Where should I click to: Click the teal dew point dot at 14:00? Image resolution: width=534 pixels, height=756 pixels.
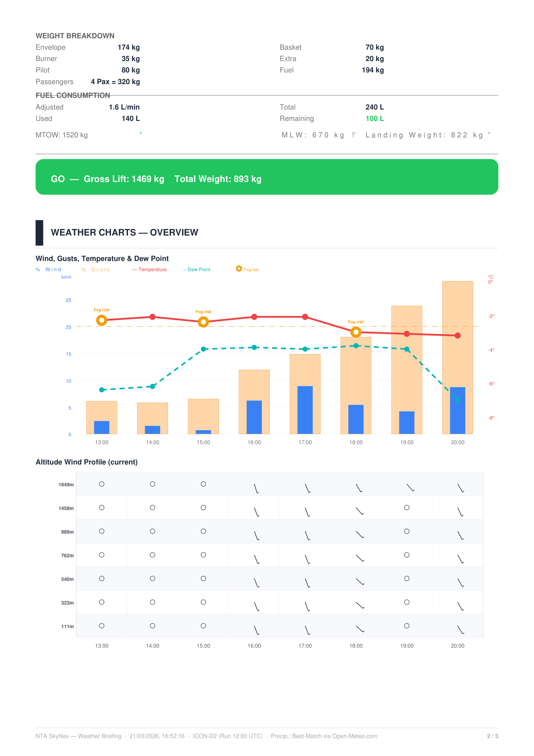[x=152, y=386]
